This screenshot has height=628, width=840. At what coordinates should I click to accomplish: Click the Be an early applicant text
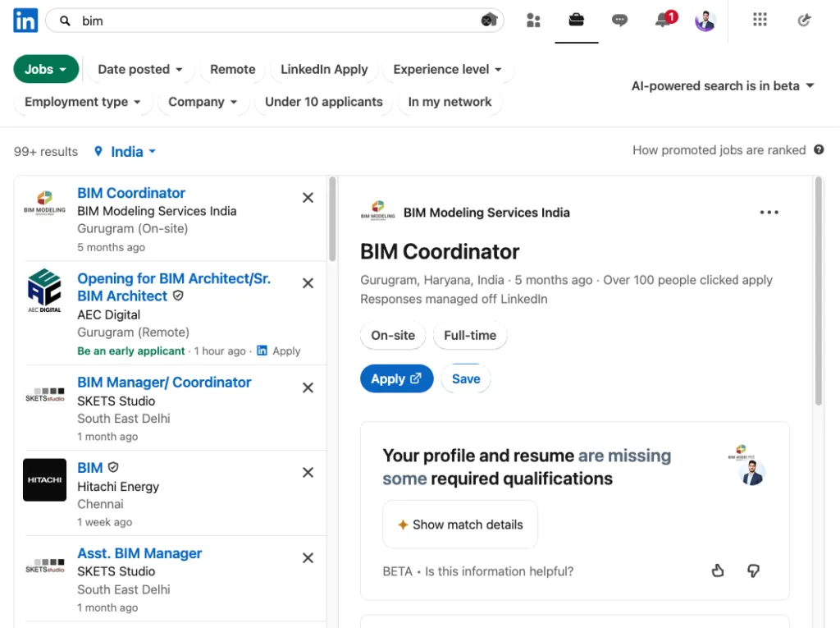pos(130,351)
